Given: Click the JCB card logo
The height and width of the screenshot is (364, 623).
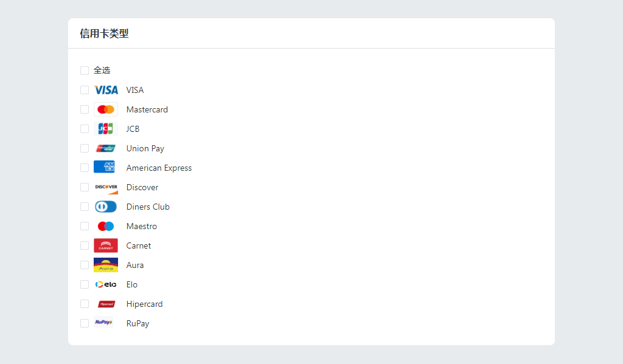Looking at the screenshot, I should point(106,129).
